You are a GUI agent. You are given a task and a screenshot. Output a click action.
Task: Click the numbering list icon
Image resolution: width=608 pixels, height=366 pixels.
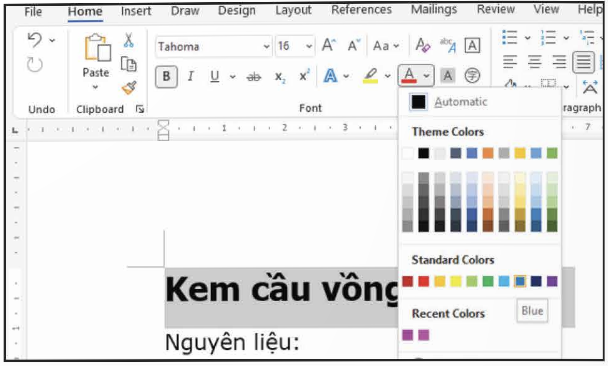tap(548, 38)
